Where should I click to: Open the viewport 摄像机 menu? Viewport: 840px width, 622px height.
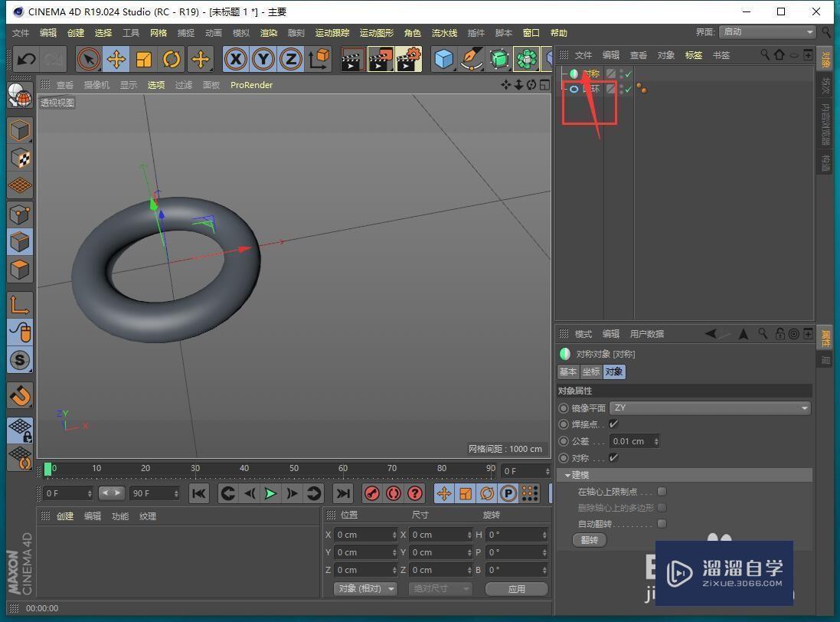[x=96, y=85]
